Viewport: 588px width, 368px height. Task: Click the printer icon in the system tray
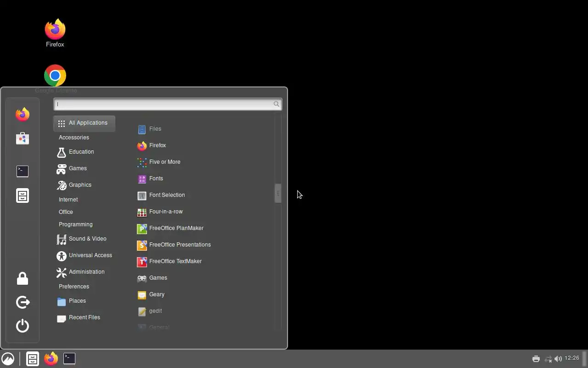pos(536,359)
